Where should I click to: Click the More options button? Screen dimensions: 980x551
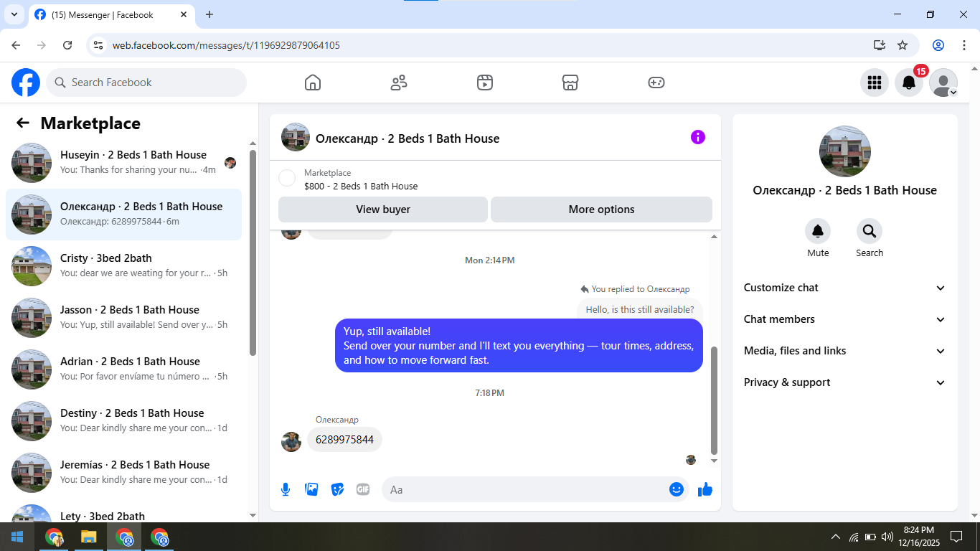point(601,209)
